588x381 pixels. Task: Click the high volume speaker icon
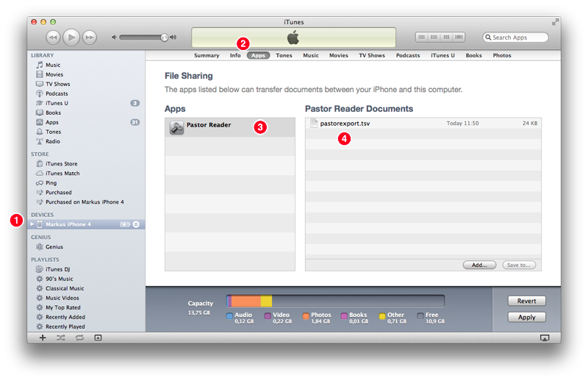(x=173, y=38)
